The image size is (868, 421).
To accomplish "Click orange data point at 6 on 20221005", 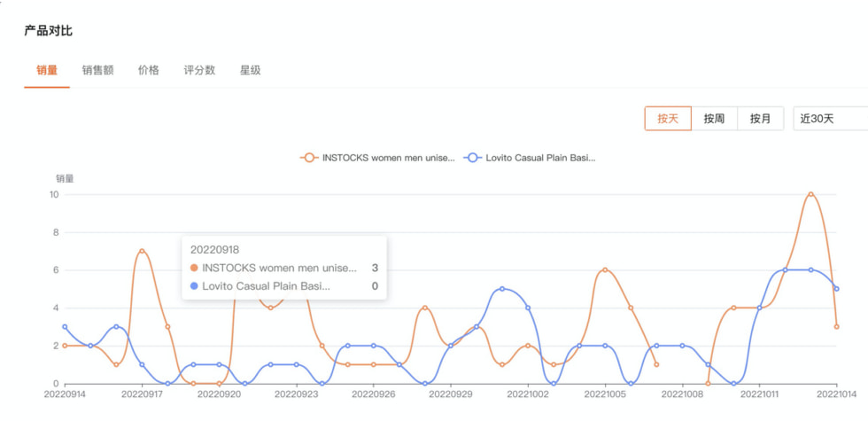I will [605, 270].
